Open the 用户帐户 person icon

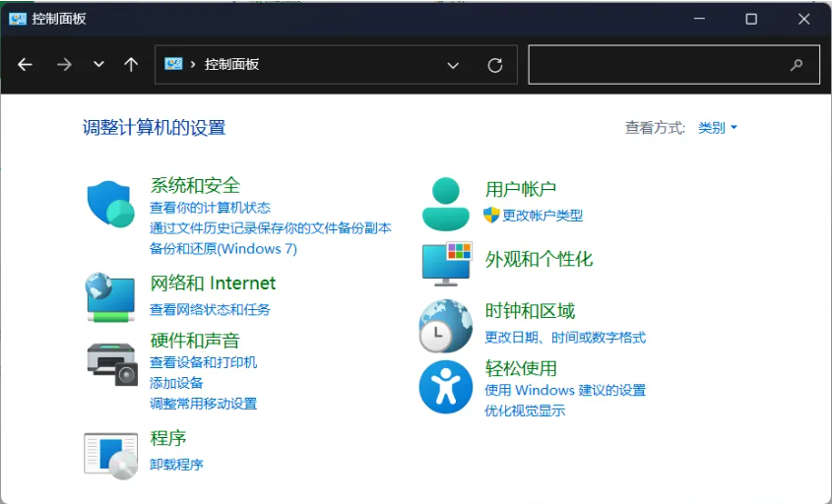446,204
